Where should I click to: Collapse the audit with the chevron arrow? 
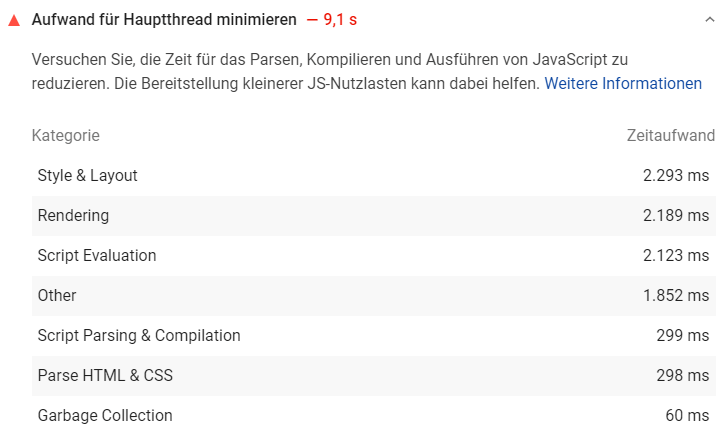(709, 19)
